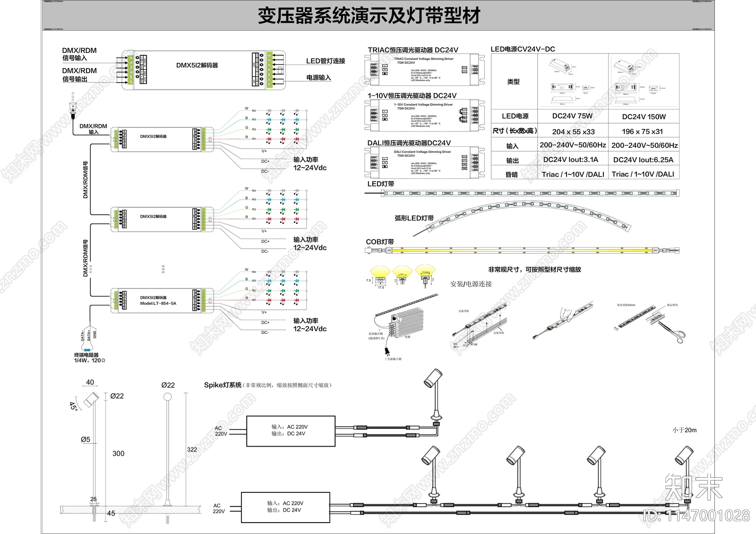756x534 pixels.
Task: Click the 45° angle dimension
Action: click(x=73, y=406)
